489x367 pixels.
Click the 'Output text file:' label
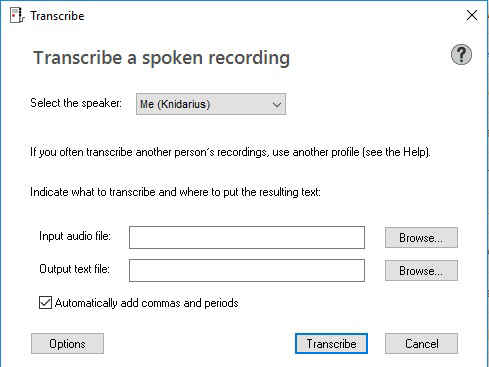[x=74, y=269]
